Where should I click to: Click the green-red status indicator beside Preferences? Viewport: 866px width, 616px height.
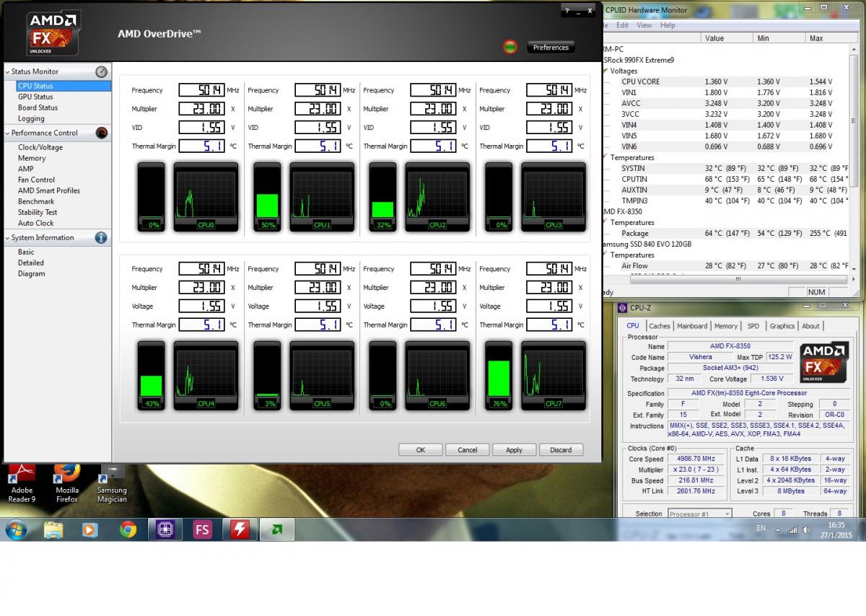tap(510, 47)
